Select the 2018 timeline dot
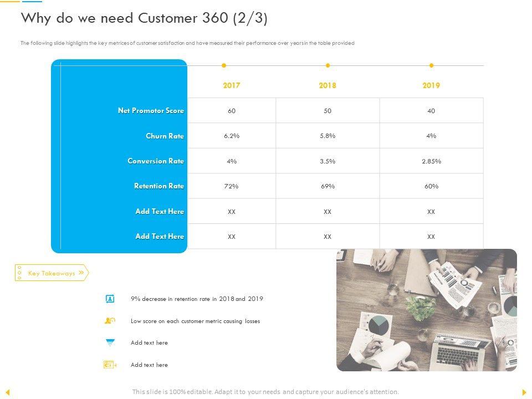The width and height of the screenshot is (532, 399). [x=328, y=65]
